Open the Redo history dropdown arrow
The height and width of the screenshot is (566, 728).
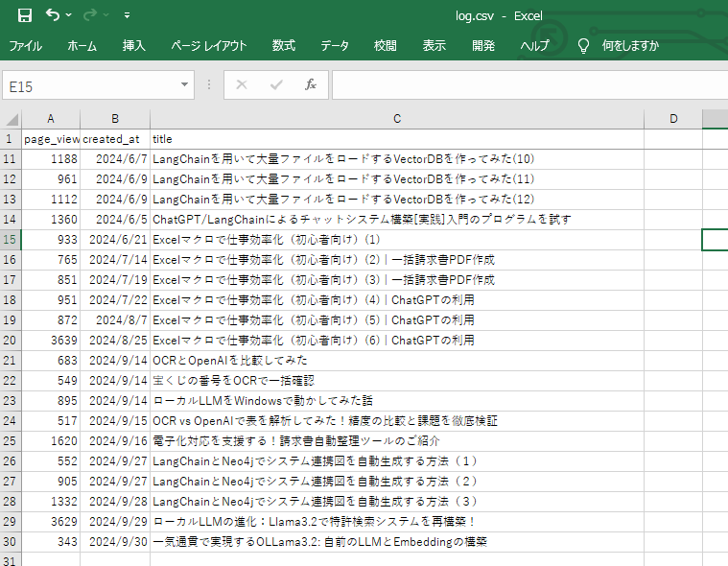coord(106,15)
